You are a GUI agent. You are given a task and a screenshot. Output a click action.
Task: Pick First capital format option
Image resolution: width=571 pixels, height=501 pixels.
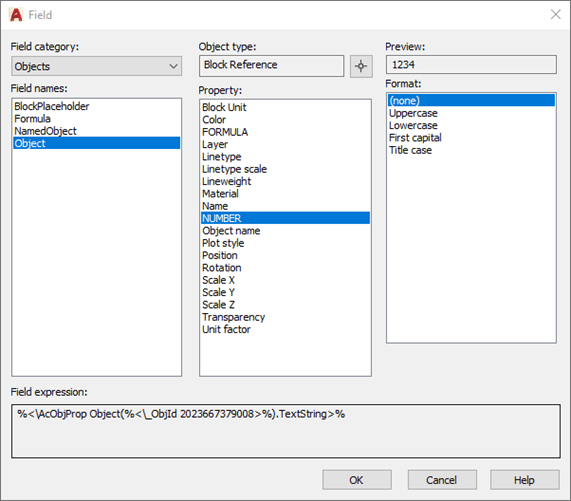(415, 138)
